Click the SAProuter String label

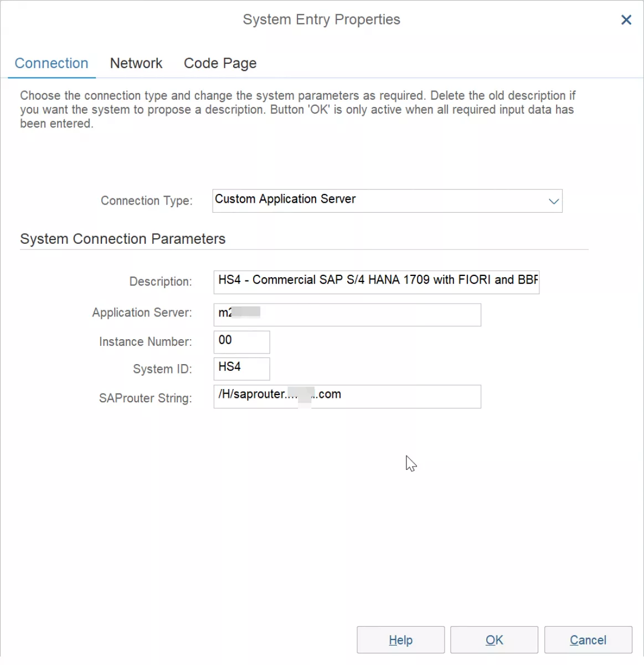tap(146, 398)
